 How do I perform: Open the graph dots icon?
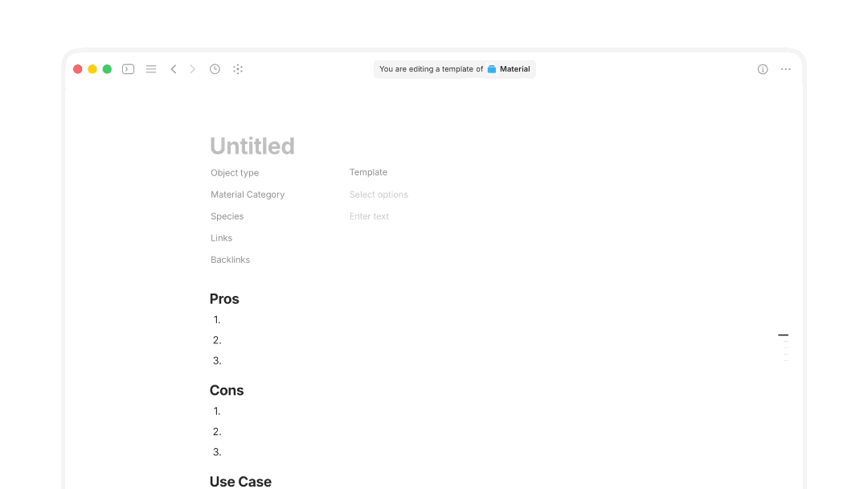[x=238, y=69]
